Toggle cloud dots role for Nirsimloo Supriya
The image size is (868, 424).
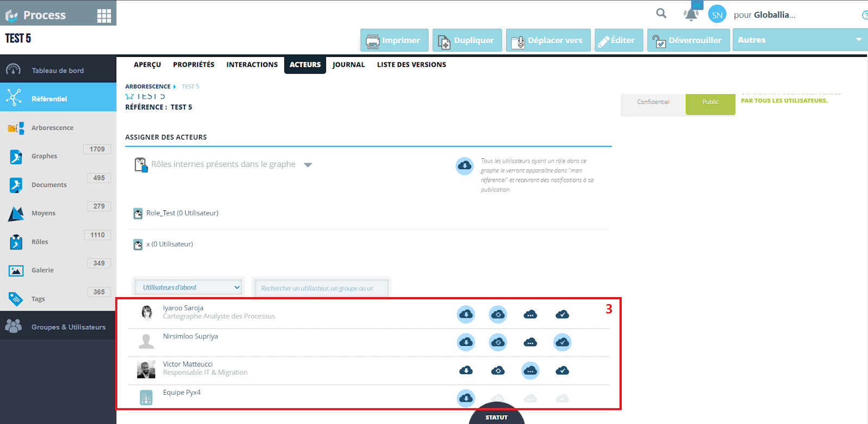tap(530, 342)
